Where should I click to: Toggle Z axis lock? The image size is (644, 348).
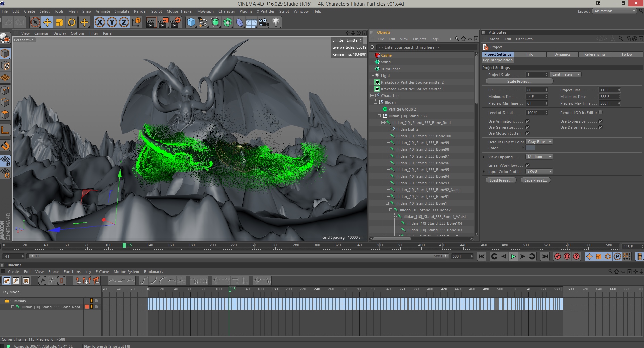click(124, 23)
